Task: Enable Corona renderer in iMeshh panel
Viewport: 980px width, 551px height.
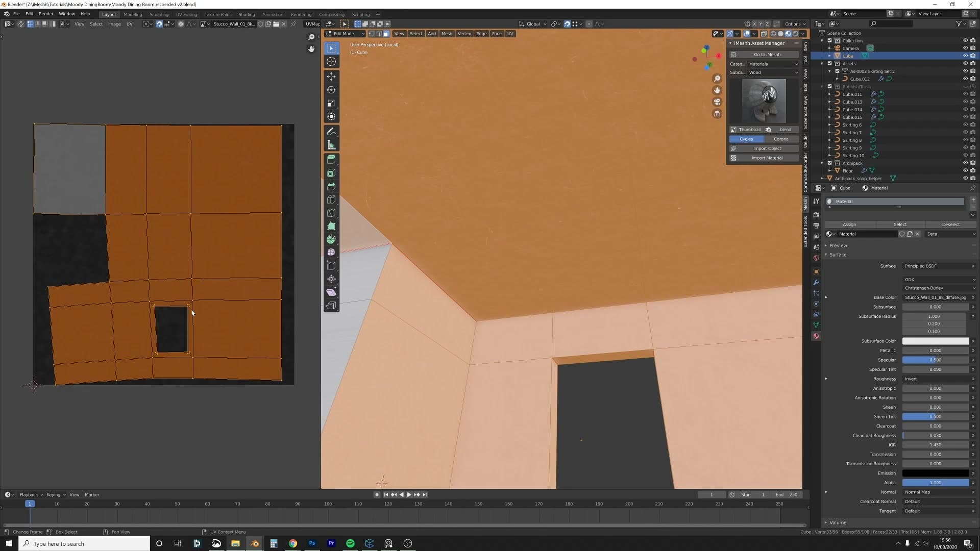Action: click(781, 139)
